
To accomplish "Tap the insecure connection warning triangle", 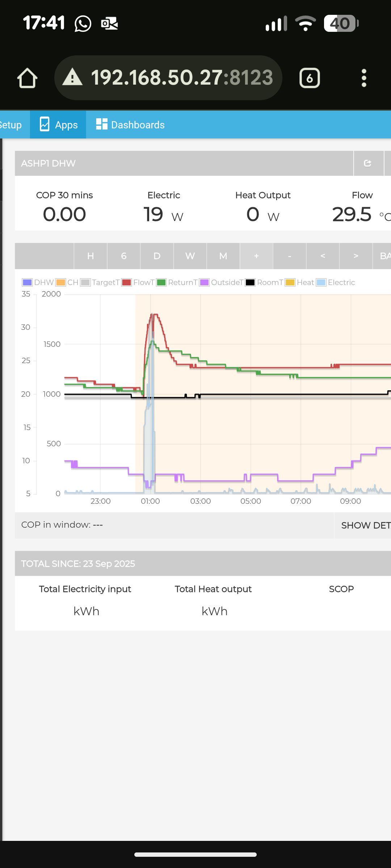I will click(73, 78).
